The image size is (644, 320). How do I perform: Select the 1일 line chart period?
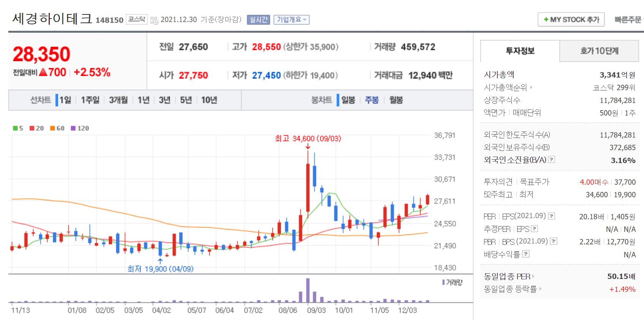tap(65, 100)
